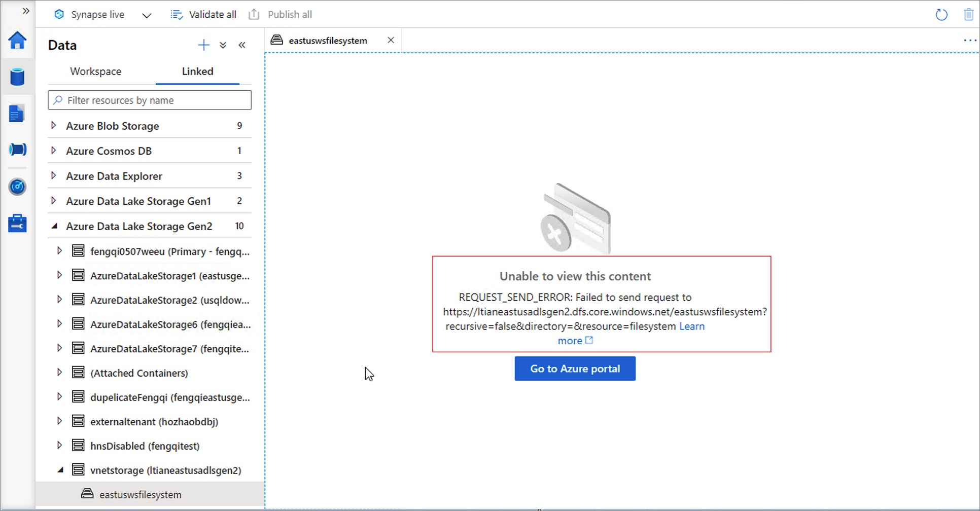Click the Unable to view this content heading

(x=575, y=276)
